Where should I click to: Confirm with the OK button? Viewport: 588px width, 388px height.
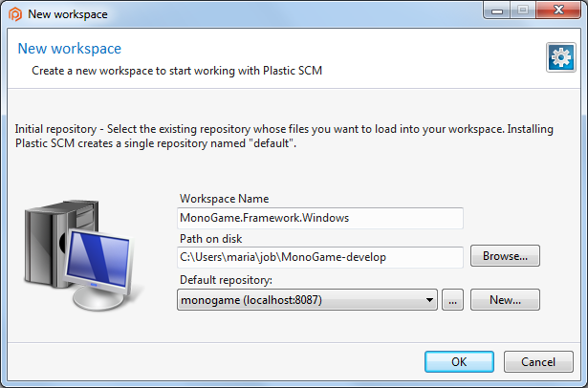(459, 362)
